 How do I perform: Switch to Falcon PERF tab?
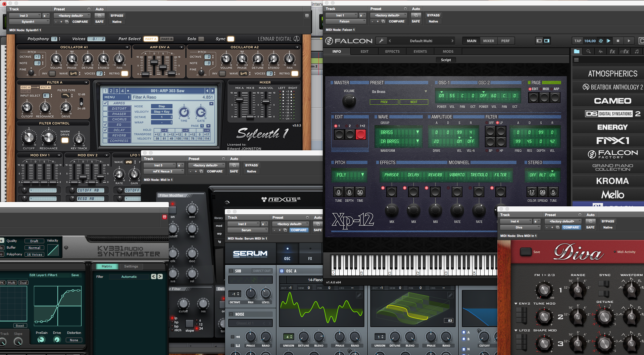coord(505,41)
